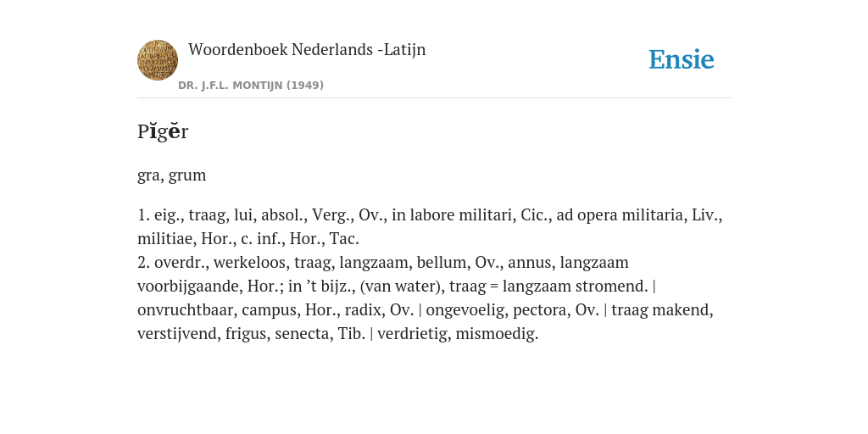Click definition line starting '1. eig., traag'

tap(430, 214)
